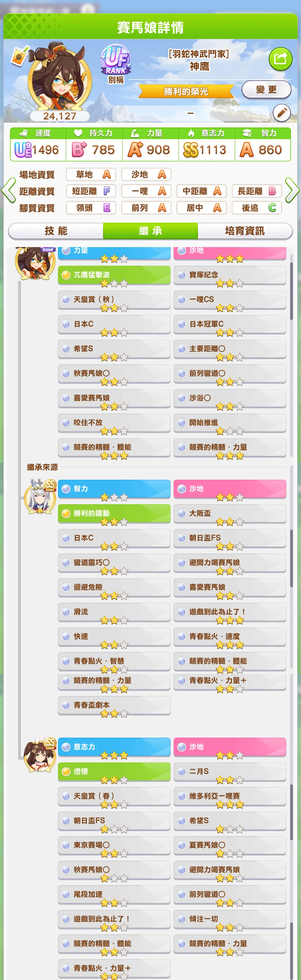Tap the speed stat shoe icon
This screenshot has width=301, height=980.
point(24,133)
